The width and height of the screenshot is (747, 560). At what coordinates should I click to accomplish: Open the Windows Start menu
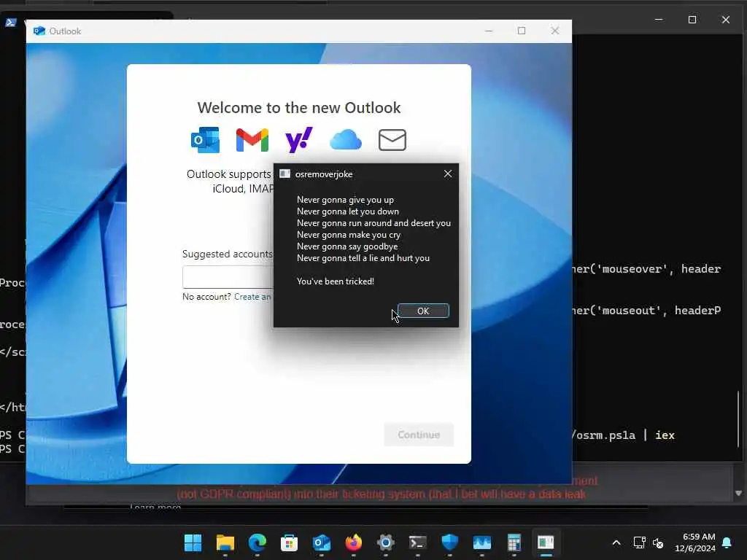pyautogui.click(x=193, y=542)
